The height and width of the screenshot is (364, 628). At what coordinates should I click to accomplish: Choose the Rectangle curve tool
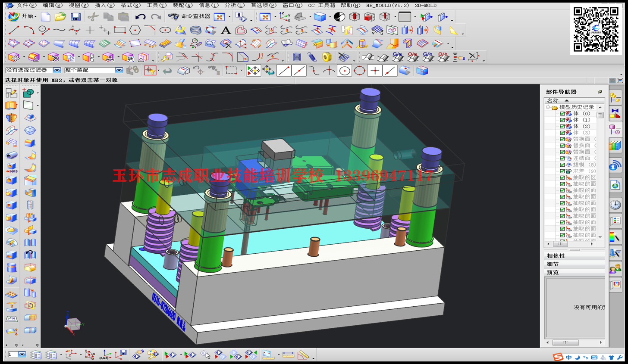tap(120, 30)
